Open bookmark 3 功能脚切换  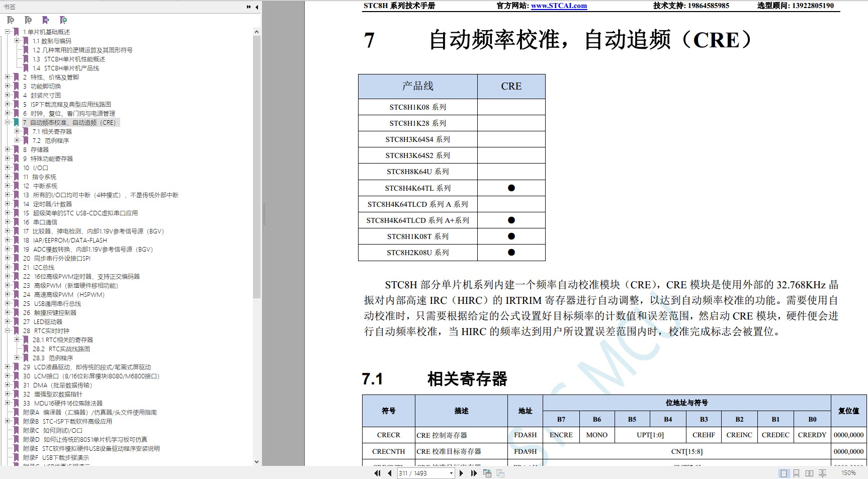42,86
